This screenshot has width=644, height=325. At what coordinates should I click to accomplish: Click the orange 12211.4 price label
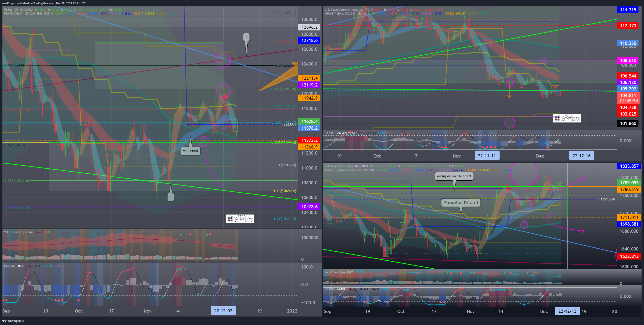click(x=309, y=78)
